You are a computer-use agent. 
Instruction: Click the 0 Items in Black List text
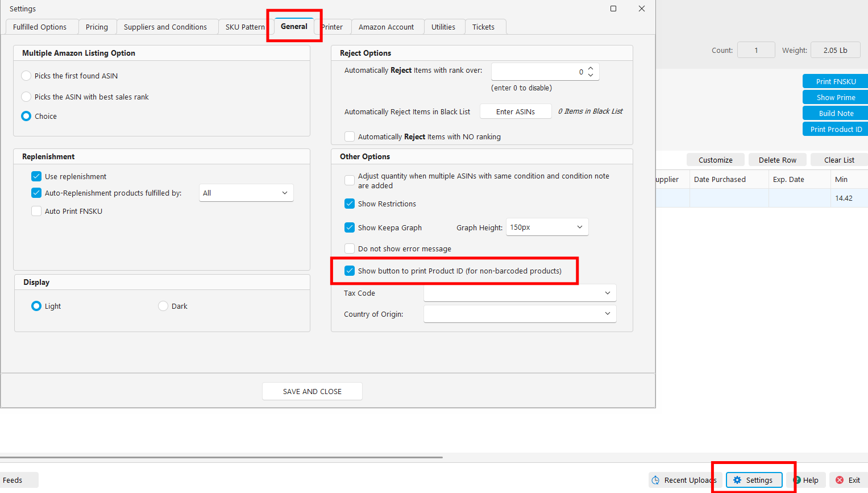pyautogui.click(x=590, y=111)
